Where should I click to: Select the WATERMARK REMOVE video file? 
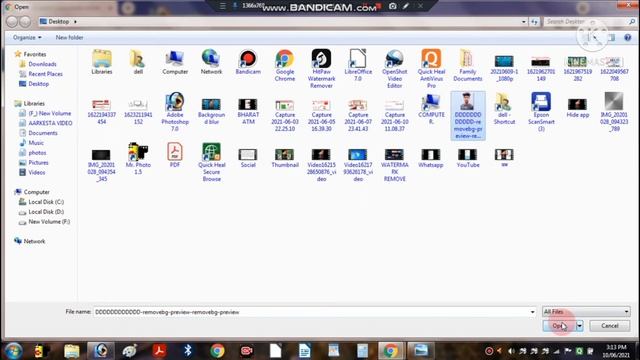[x=394, y=165]
